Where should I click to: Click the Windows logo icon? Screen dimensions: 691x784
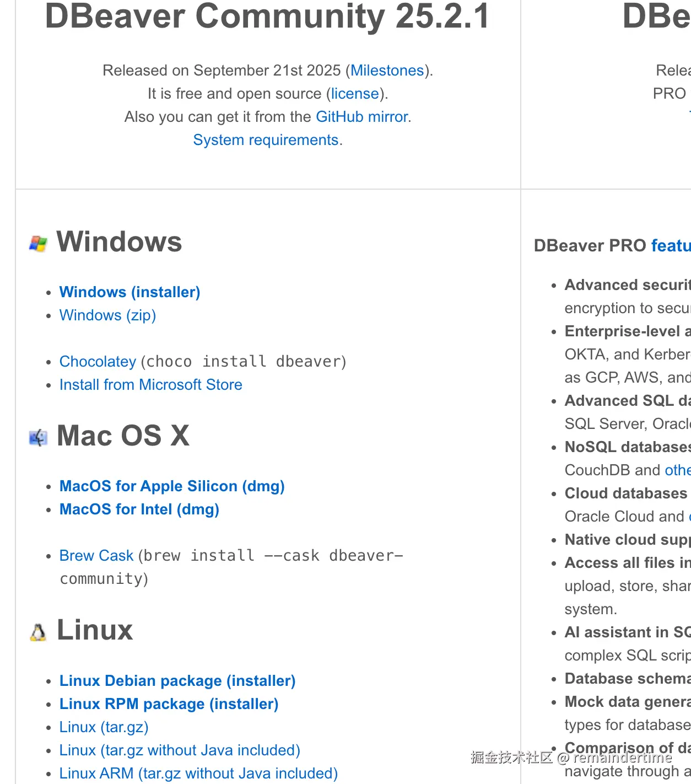38,243
